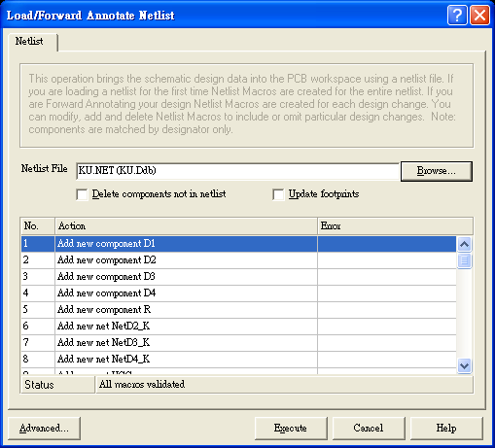
Task: Select macro row Add new component R
Action: pos(238,310)
